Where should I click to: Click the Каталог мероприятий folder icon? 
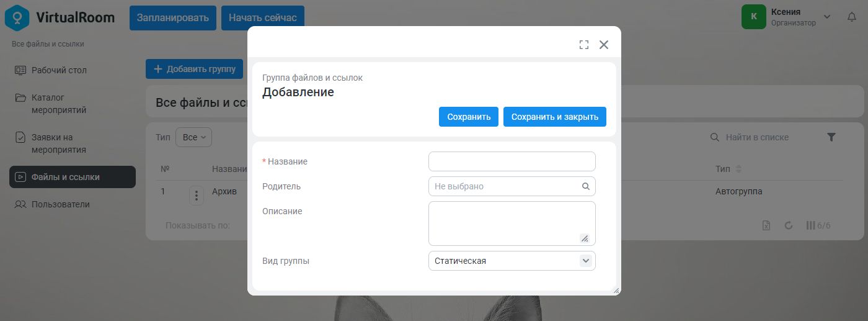(20, 97)
